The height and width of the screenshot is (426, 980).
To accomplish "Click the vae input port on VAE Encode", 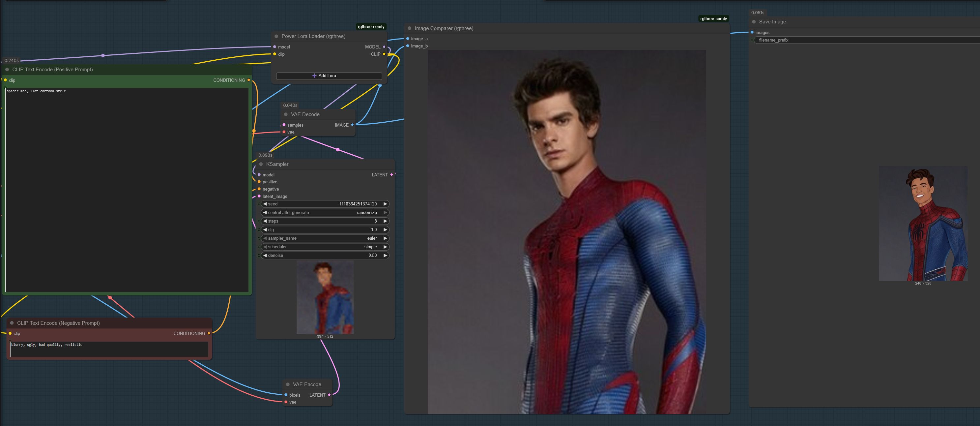I will click(x=286, y=402).
